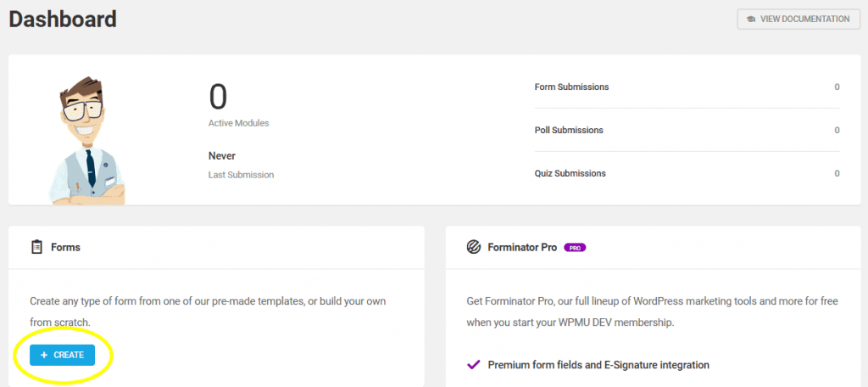Select the Form Submissions row label

pos(571,87)
